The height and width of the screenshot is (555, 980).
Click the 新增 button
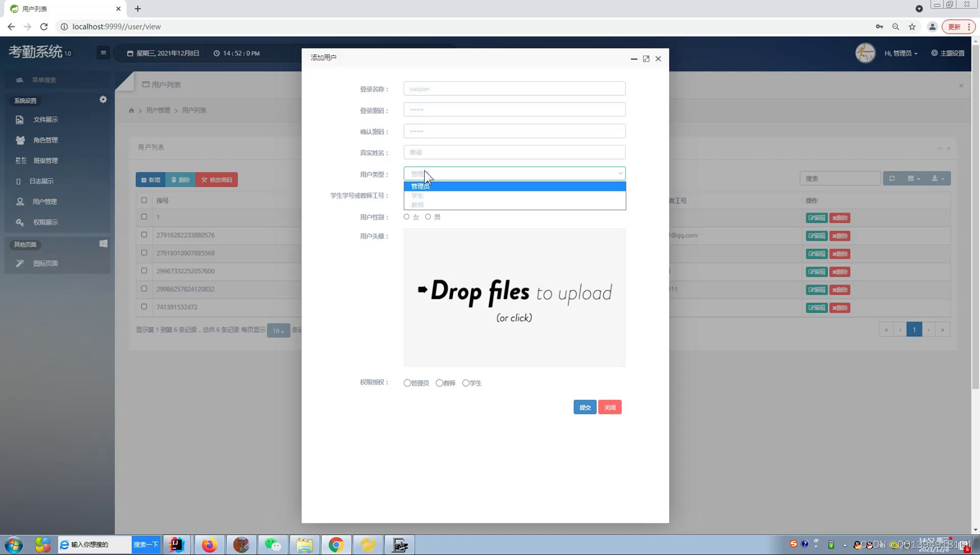click(151, 180)
